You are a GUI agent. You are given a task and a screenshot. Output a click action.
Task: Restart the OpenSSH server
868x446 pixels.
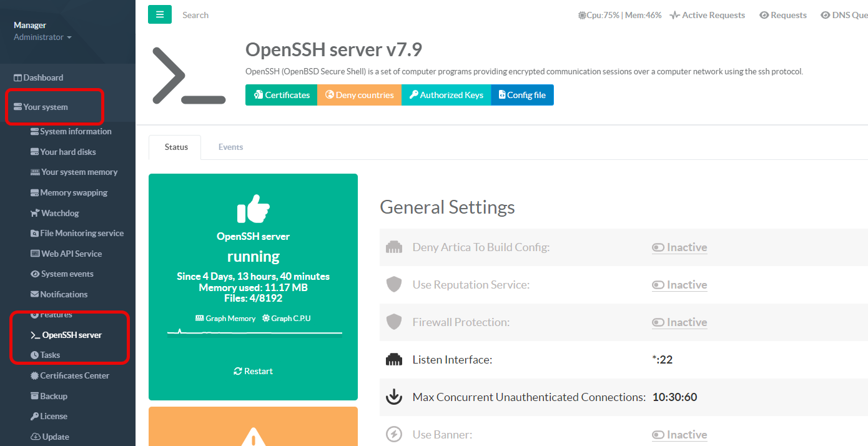(253, 371)
